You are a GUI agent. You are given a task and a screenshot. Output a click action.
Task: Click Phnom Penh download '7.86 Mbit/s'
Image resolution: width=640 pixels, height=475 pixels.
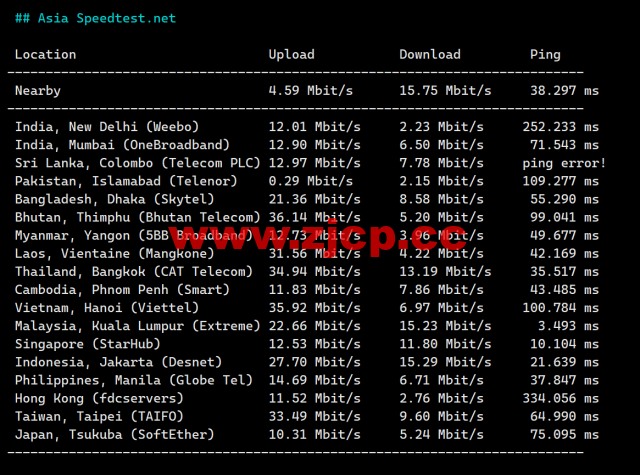coord(441,290)
